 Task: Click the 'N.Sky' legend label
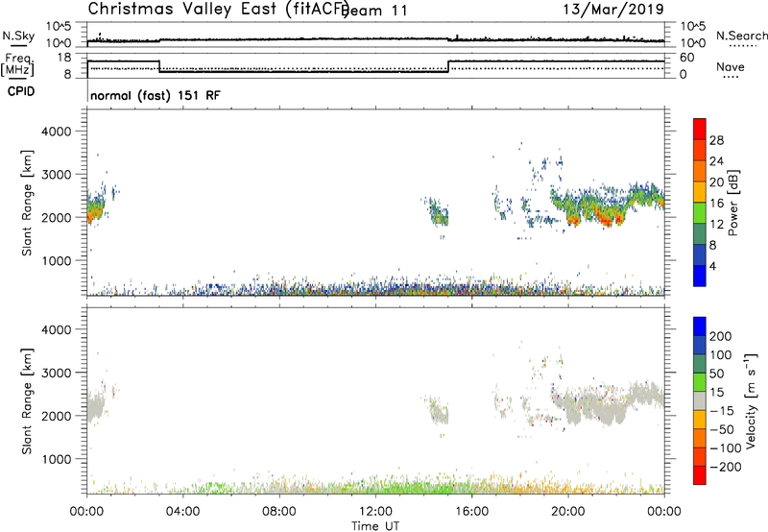[x=18, y=36]
